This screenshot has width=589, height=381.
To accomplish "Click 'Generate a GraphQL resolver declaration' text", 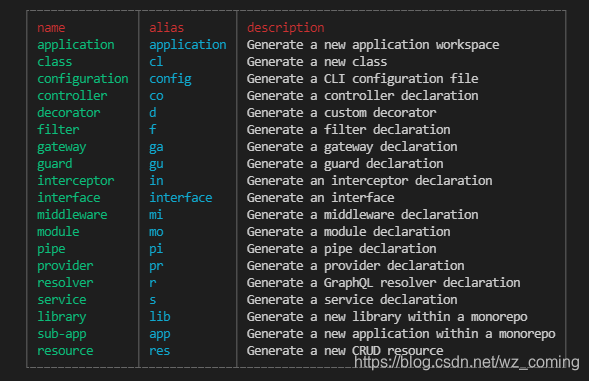I will [384, 283].
